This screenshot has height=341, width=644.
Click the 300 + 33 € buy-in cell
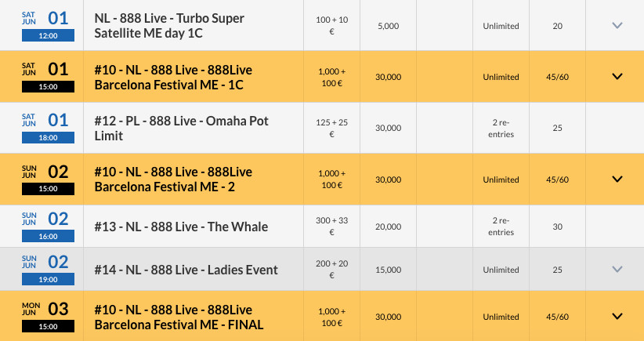(x=332, y=227)
